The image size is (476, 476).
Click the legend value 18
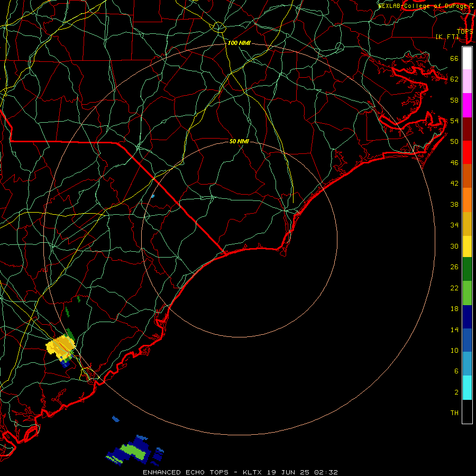(x=454, y=309)
